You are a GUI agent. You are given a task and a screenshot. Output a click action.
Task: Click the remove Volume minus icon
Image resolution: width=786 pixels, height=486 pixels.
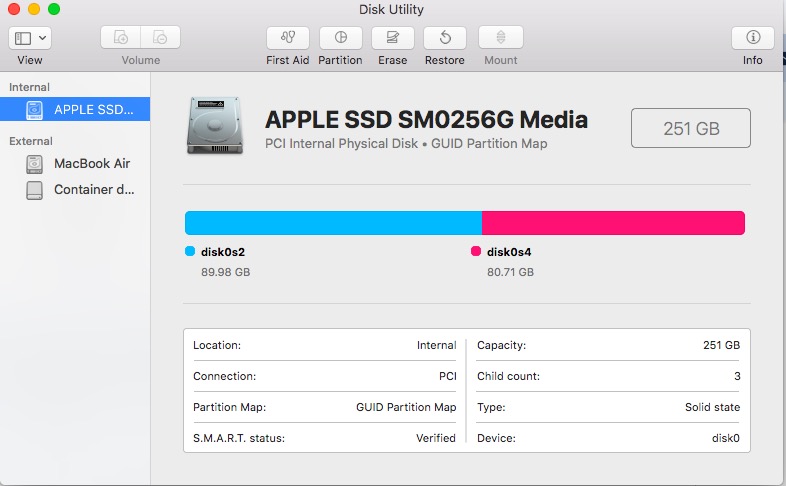(x=160, y=37)
